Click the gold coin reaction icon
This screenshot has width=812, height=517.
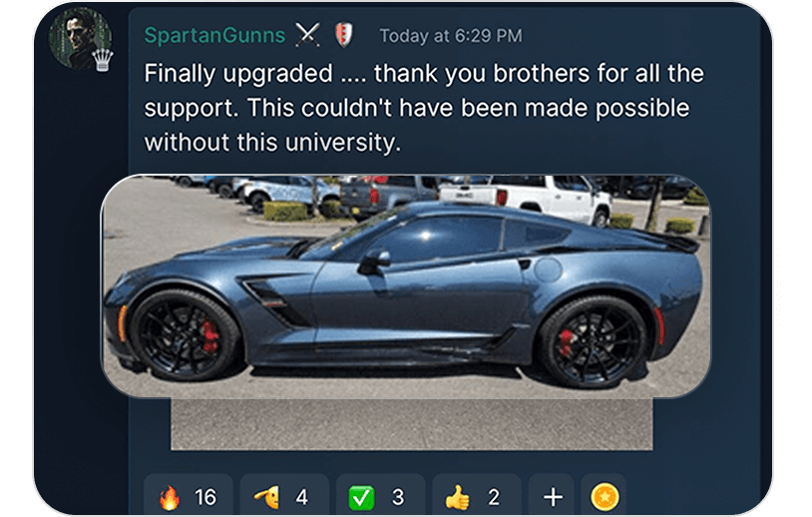pos(605,496)
